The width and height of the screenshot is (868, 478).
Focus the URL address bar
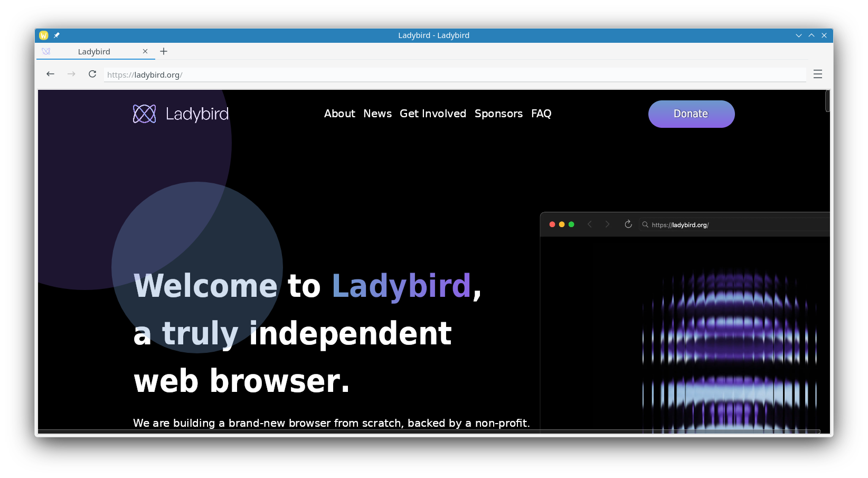click(454, 75)
